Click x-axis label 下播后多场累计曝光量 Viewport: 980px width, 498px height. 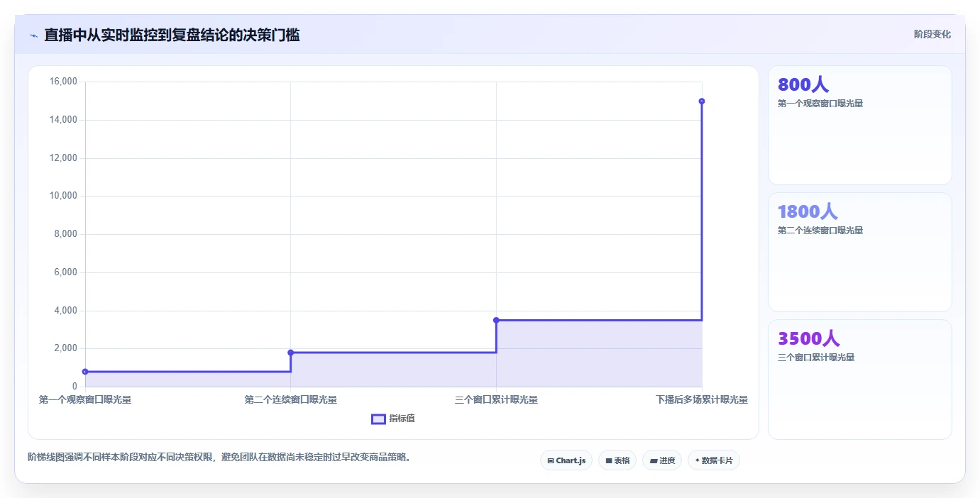click(x=702, y=400)
